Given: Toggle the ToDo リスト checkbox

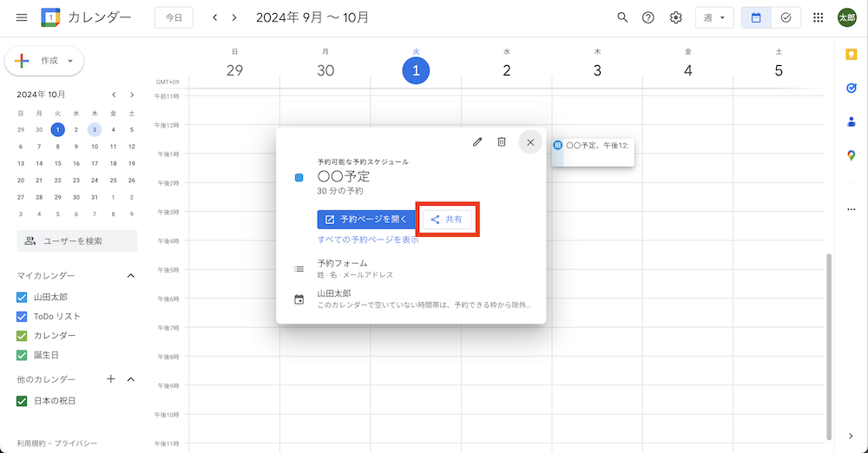Looking at the screenshot, I should click(x=23, y=316).
